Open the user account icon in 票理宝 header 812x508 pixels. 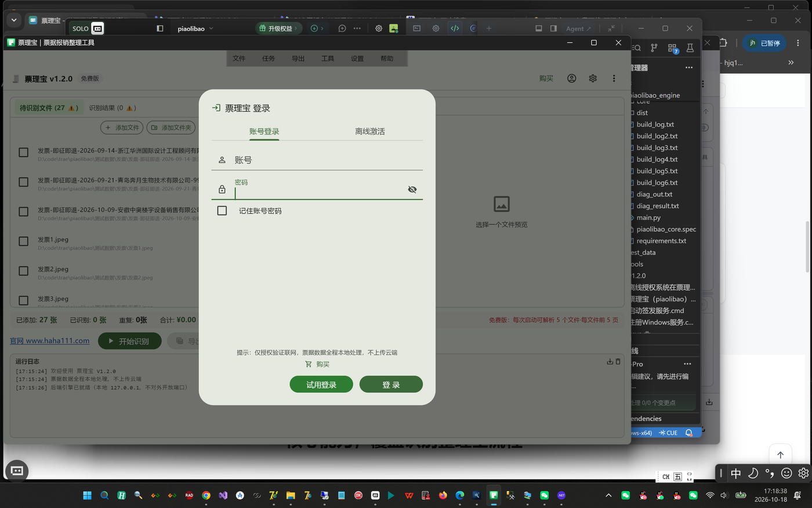tap(572, 78)
